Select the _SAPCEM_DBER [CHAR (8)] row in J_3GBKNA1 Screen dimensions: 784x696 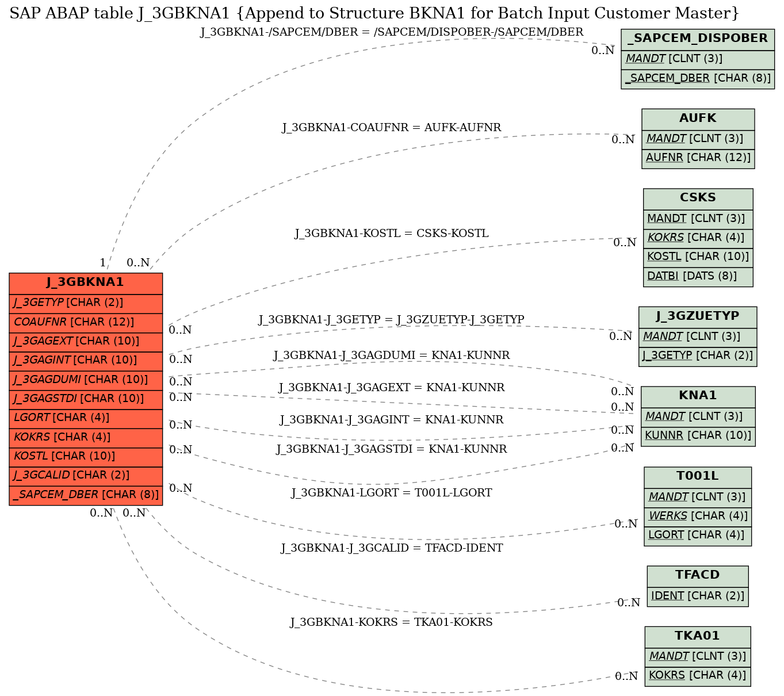[86, 495]
